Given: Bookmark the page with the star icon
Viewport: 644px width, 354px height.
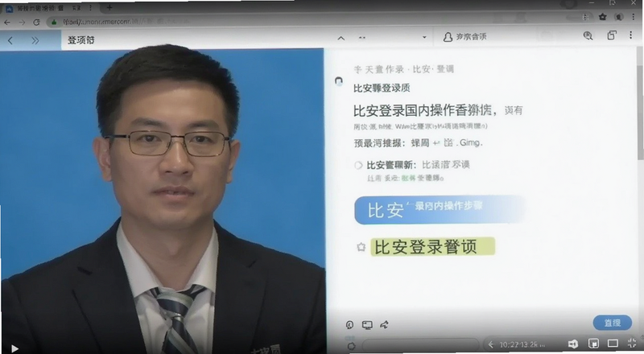Looking at the screenshot, I should (x=602, y=17).
